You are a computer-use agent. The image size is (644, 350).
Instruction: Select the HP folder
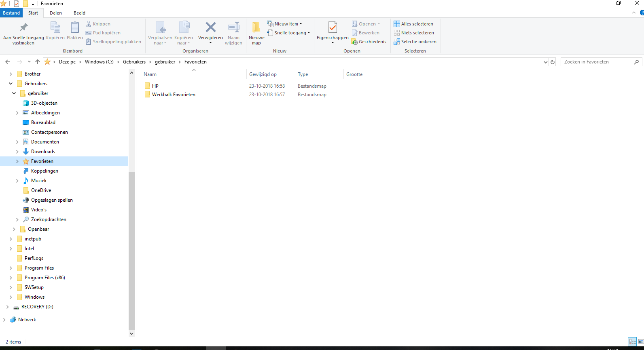click(151, 86)
